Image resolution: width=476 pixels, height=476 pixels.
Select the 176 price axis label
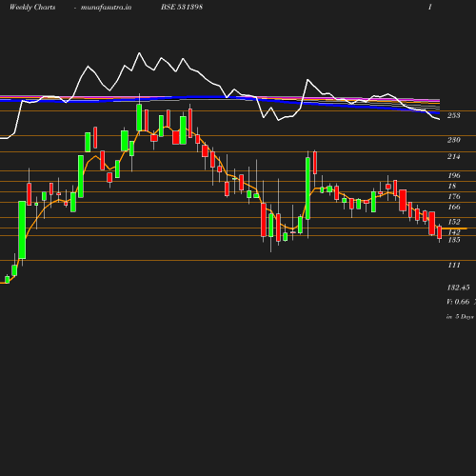[454, 196]
